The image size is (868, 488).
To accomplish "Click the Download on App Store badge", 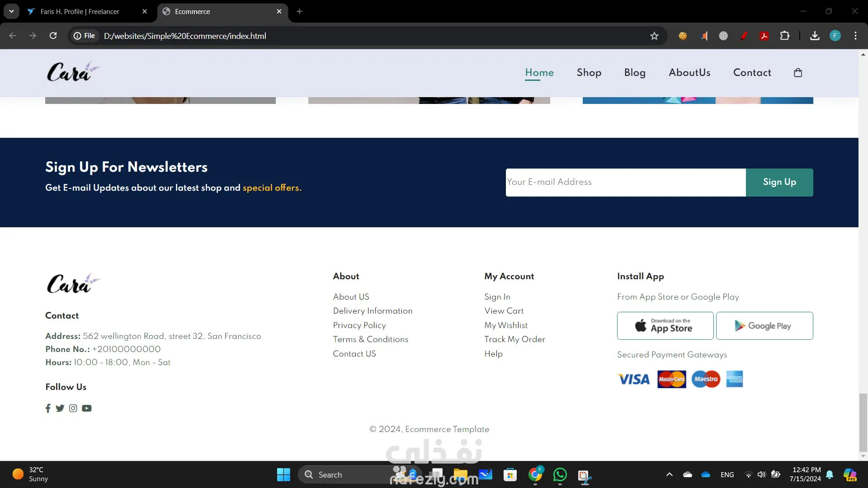I will tap(665, 325).
